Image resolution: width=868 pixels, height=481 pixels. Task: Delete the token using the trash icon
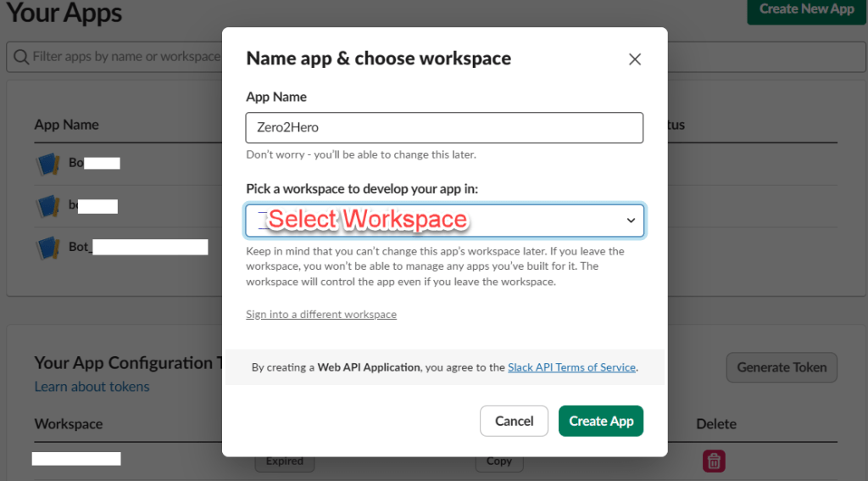(x=714, y=461)
